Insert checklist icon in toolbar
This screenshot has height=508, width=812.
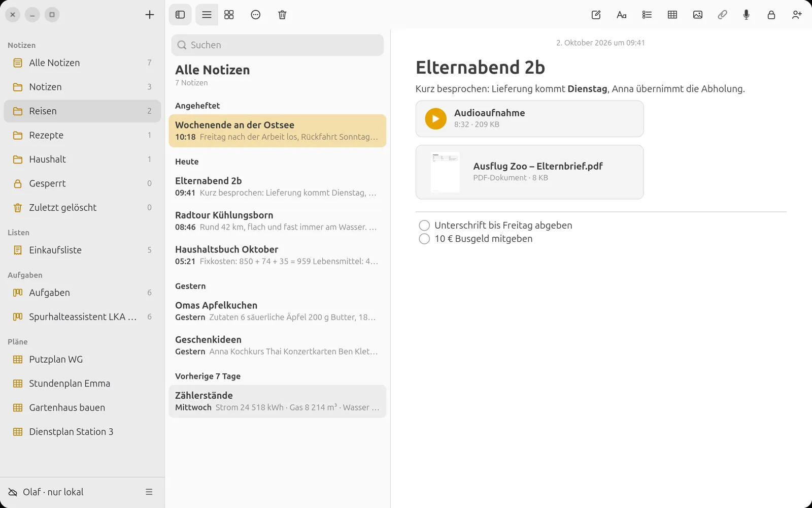point(647,15)
